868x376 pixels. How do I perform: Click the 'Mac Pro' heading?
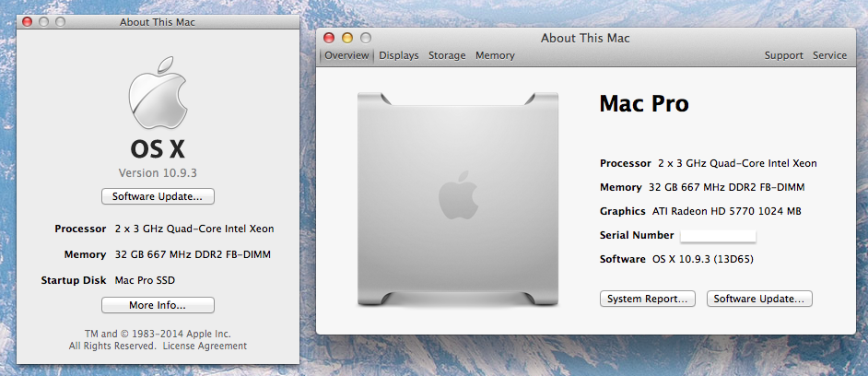click(x=644, y=104)
